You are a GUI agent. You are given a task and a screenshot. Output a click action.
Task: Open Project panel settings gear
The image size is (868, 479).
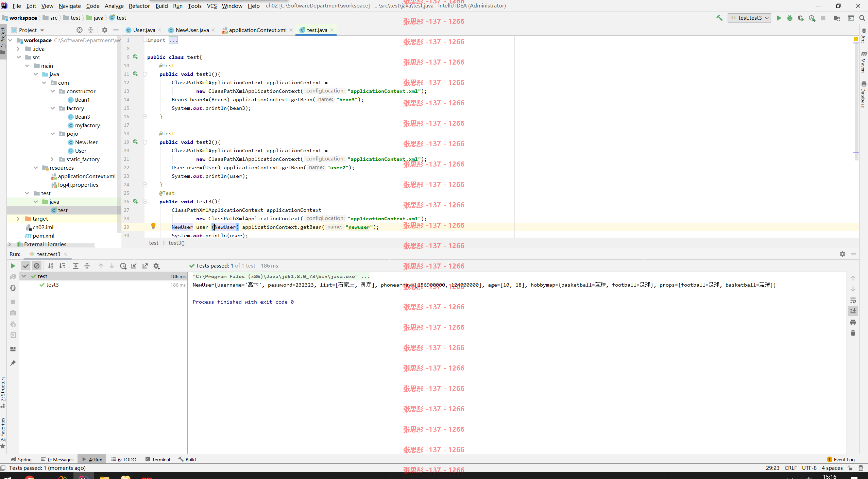[x=105, y=30]
